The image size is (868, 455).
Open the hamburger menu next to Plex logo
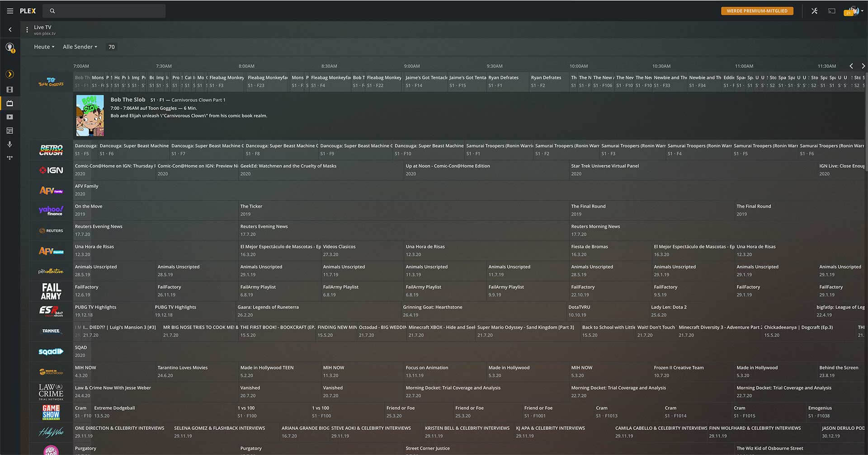point(10,11)
